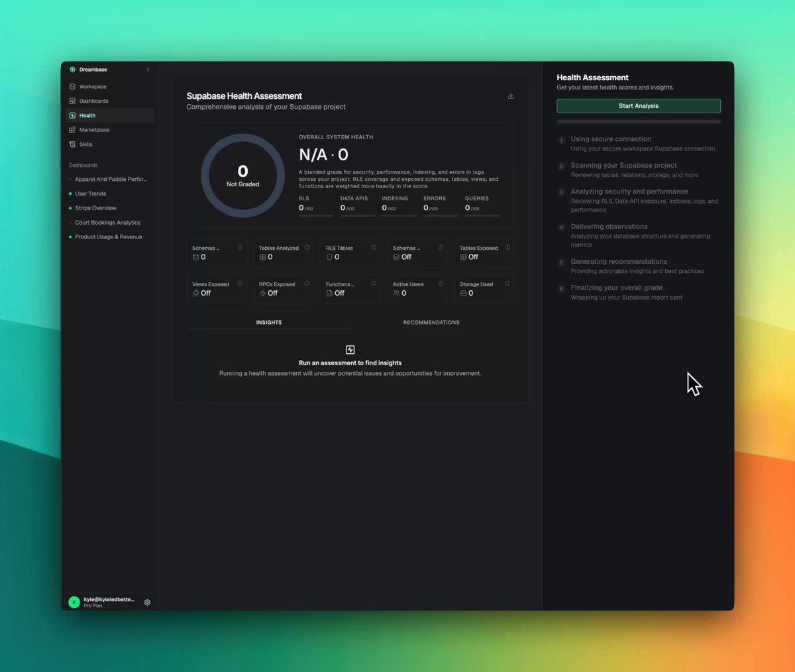The image size is (795, 672).
Task: Click the 'N/A · 0' overall grade
Action: pos(323,155)
